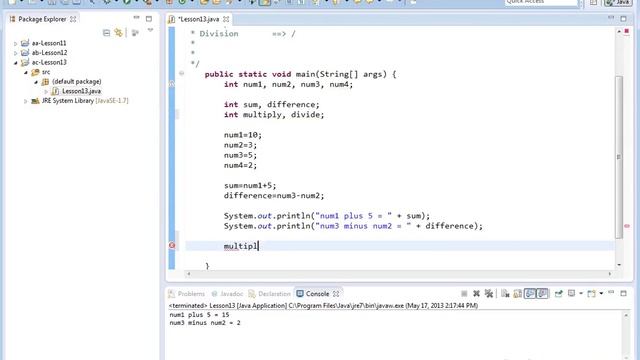Open the Problems tab
640x360 pixels.
click(x=187, y=294)
